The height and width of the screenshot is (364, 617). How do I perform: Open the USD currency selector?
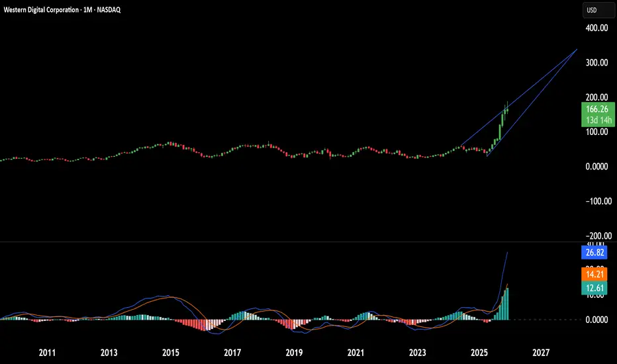coord(598,10)
